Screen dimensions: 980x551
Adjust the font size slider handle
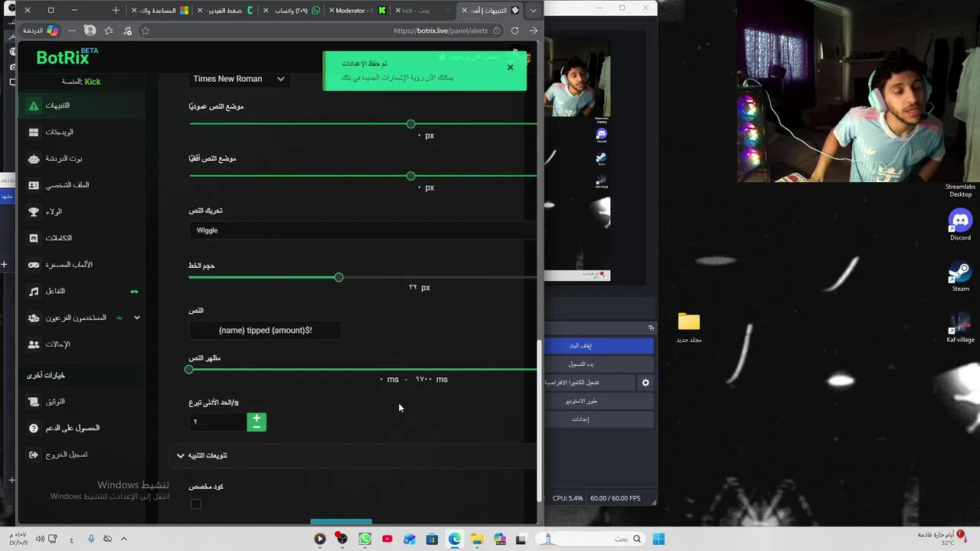point(338,277)
